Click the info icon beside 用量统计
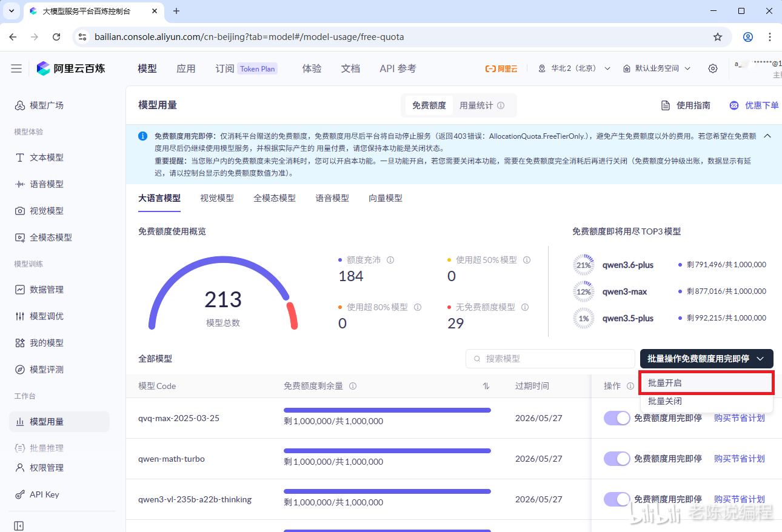Viewport: 782px width, 532px height. [501, 105]
